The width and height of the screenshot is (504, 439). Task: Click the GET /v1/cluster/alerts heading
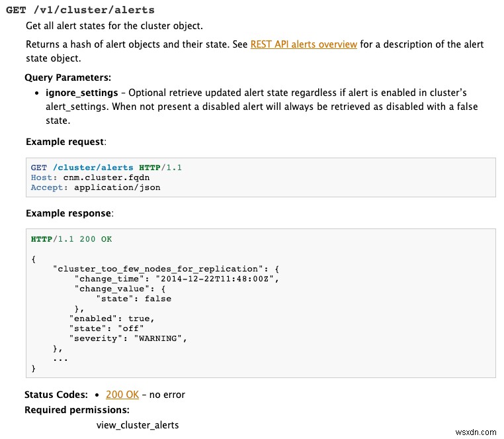click(x=80, y=10)
